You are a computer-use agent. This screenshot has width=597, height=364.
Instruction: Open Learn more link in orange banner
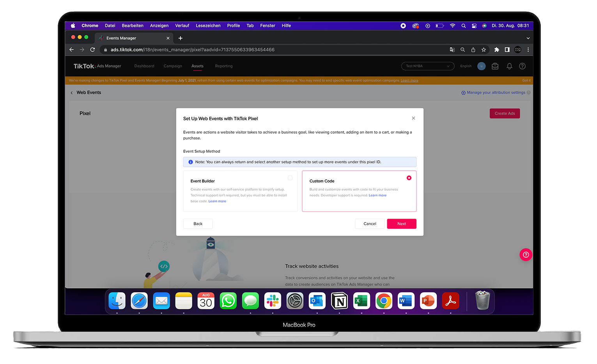point(409,80)
